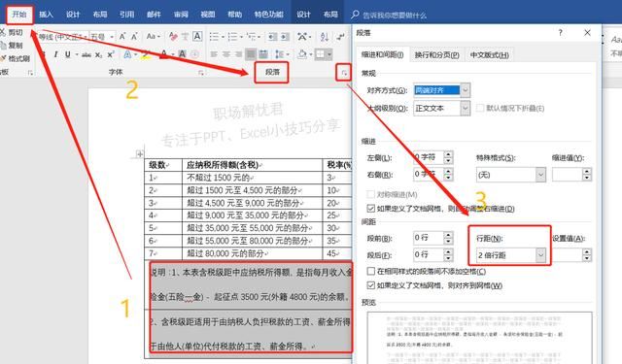622x364 pixels.
Task: Click table cell 不超过 1500 元的
Action: (253, 178)
